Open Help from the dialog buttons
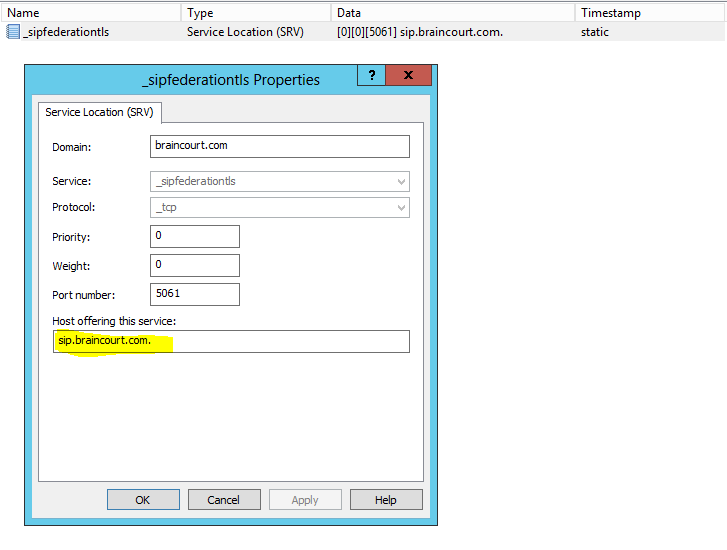727x550 pixels. [x=386, y=499]
